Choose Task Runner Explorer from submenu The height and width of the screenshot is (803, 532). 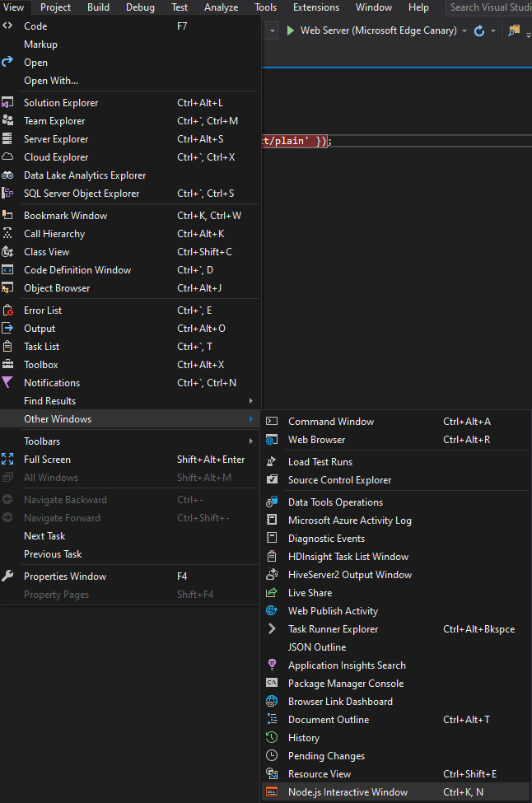coord(333,629)
